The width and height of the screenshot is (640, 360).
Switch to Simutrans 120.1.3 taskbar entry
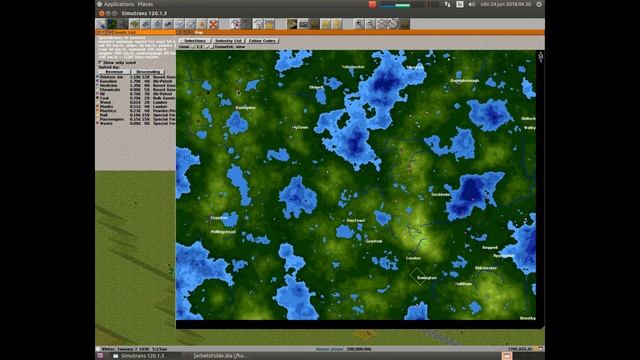click(139, 356)
